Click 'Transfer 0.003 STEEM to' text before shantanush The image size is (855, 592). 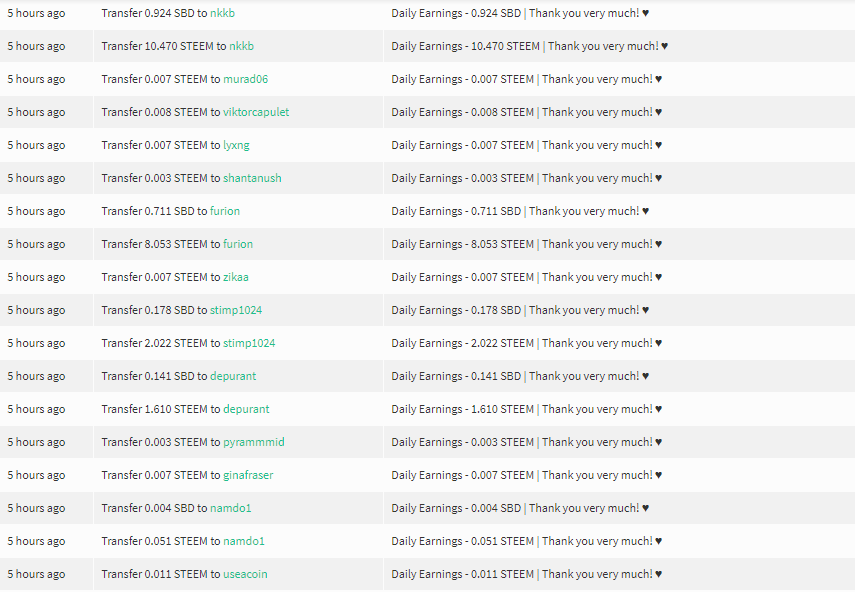pyautogui.click(x=161, y=178)
